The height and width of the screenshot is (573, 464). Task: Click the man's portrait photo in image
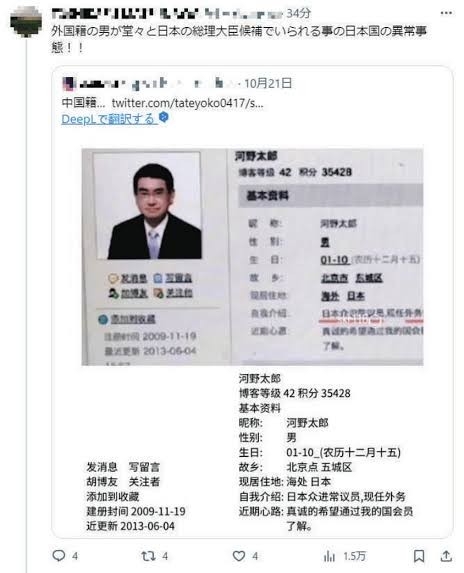point(148,206)
